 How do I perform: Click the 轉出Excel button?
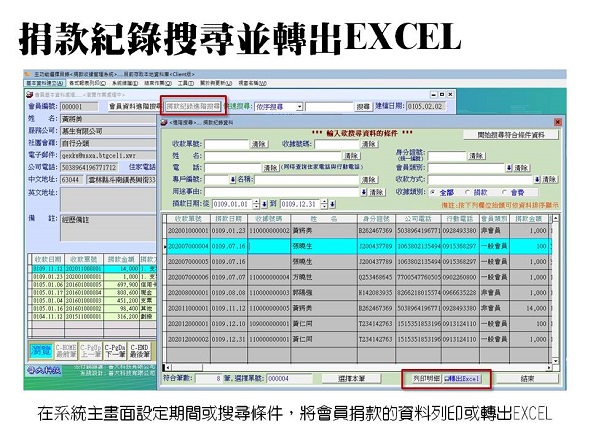tap(462, 378)
